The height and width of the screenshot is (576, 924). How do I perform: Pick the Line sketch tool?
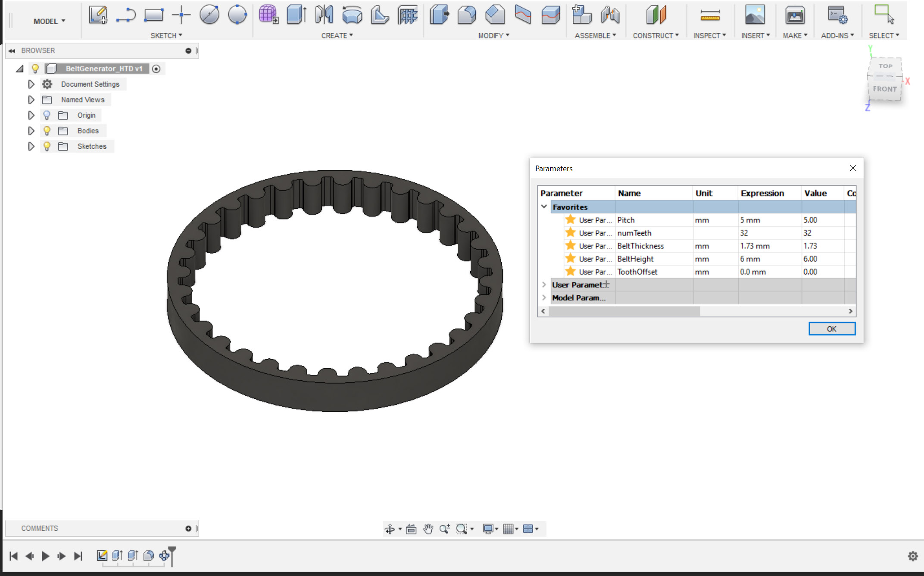pos(126,15)
